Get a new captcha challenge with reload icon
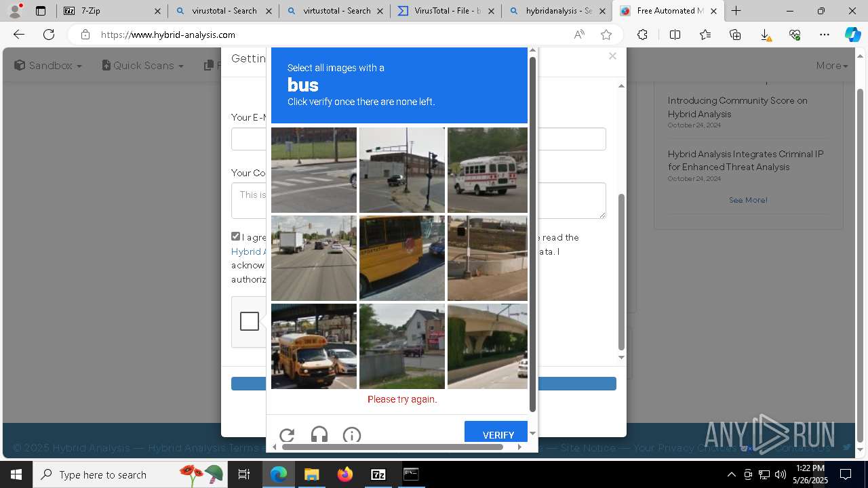The image size is (868, 488). [x=287, y=435]
